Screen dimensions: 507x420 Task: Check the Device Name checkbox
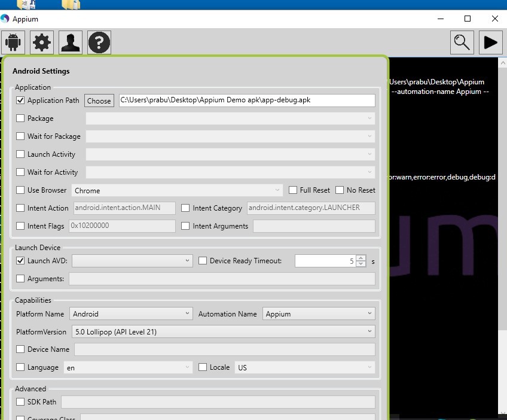pyautogui.click(x=20, y=349)
